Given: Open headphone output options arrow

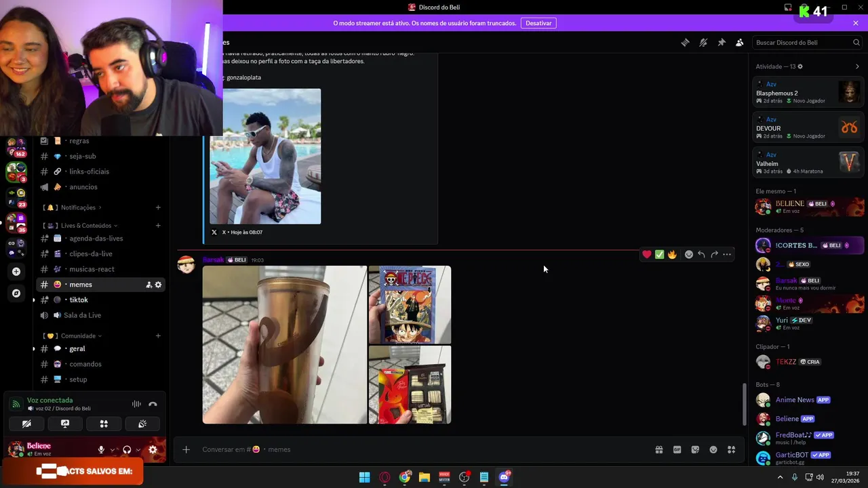Looking at the screenshot, I should [x=138, y=449].
